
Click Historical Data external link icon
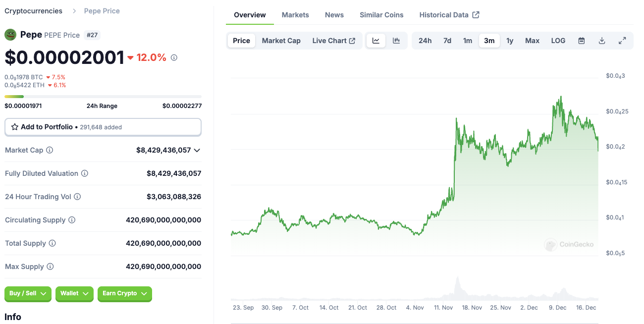tap(476, 15)
